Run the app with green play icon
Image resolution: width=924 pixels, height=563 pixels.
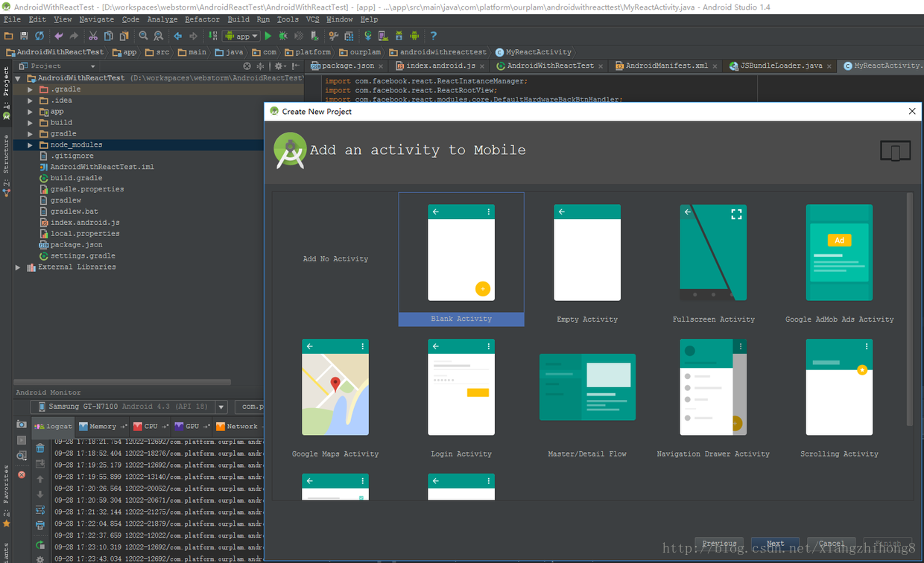coord(268,36)
